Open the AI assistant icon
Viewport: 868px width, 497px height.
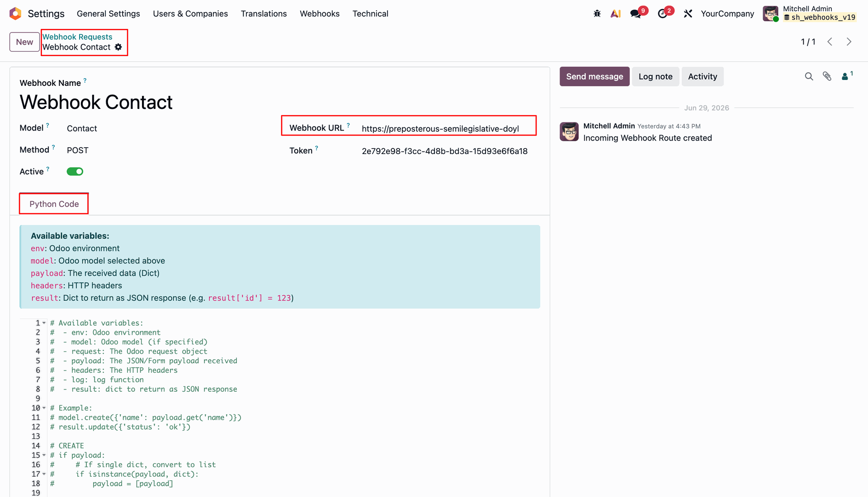pos(615,14)
